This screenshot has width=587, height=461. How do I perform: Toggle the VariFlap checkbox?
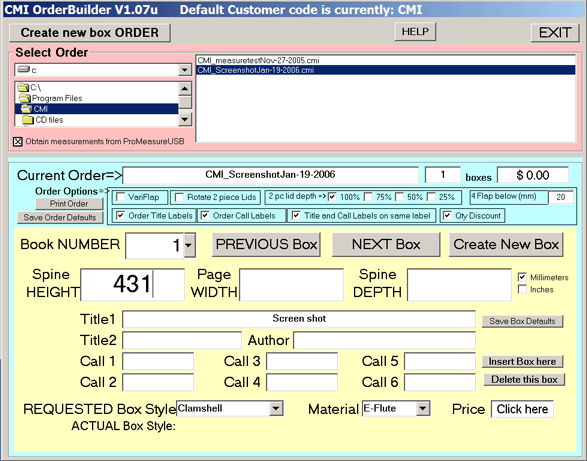tap(121, 197)
